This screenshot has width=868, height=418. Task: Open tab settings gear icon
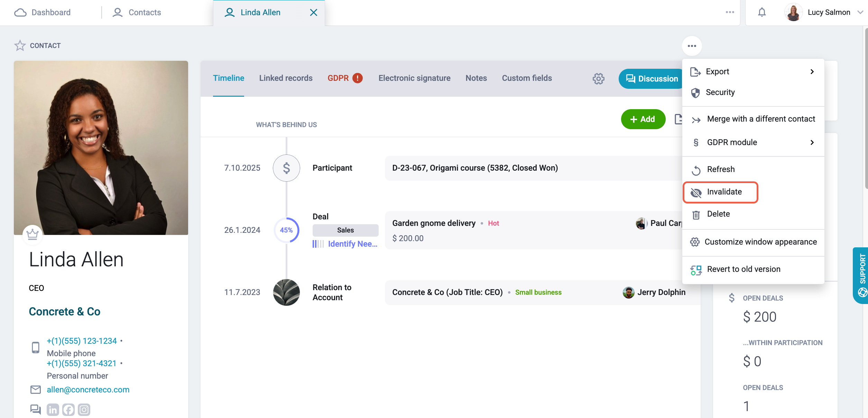click(x=598, y=79)
